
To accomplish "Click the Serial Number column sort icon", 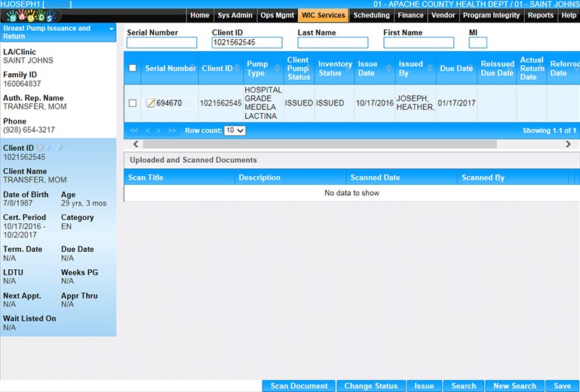I will [193, 69].
